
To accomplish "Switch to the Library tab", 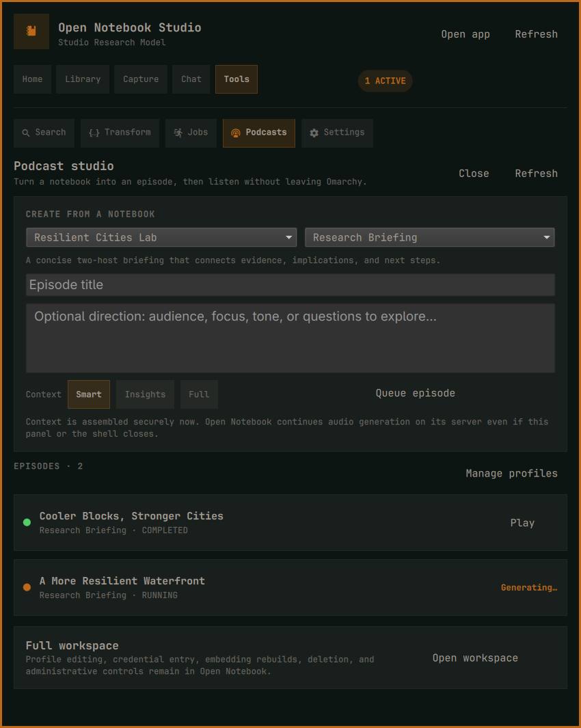I will 83,79.
